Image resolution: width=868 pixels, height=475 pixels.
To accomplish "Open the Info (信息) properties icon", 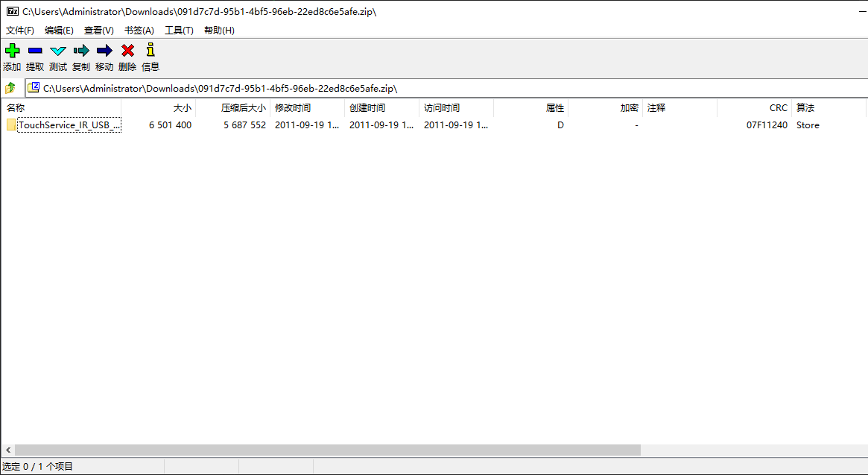I will click(151, 51).
